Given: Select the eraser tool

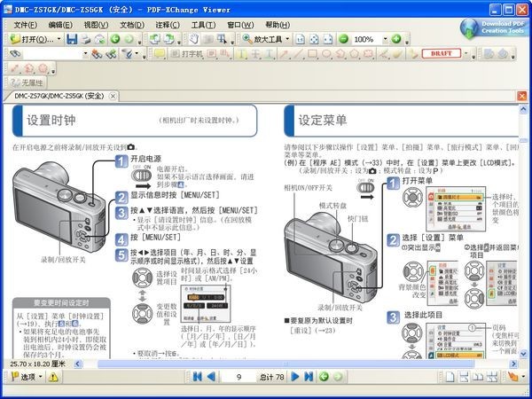Looking at the screenshot, I should coord(397,53).
